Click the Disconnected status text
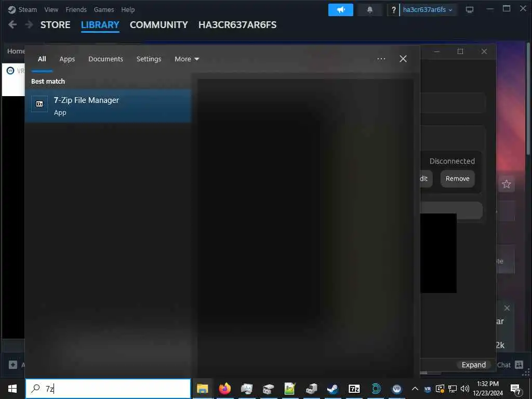 452,161
